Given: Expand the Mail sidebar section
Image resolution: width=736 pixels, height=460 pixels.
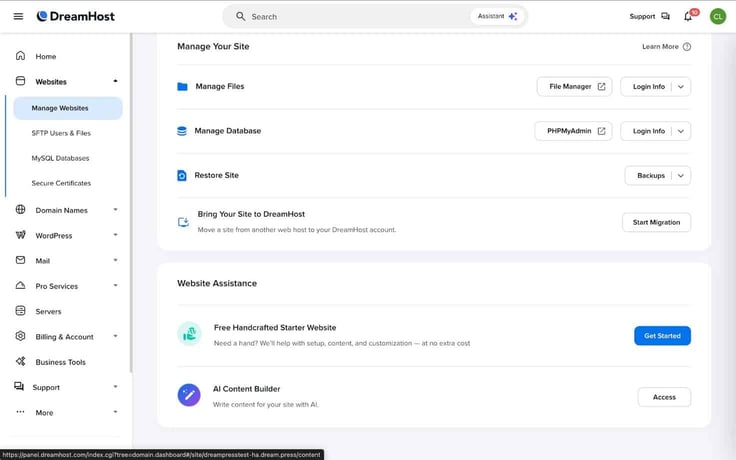Looking at the screenshot, I should tap(115, 261).
